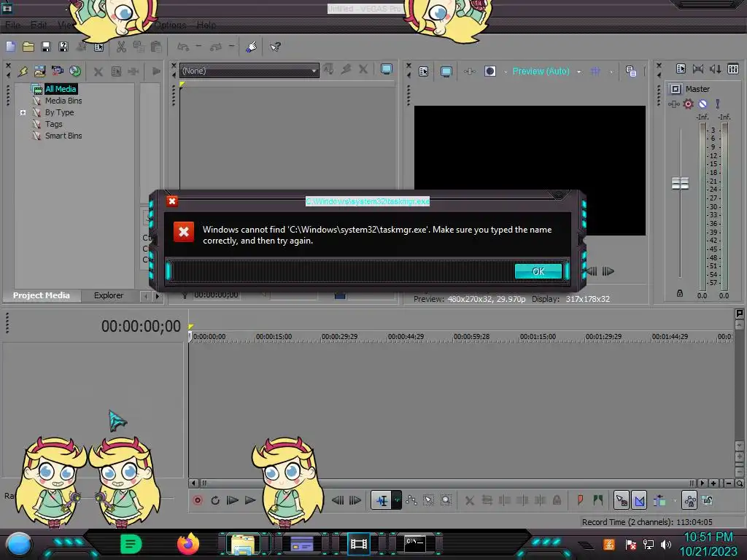Create a new project with the New icon

click(10, 46)
